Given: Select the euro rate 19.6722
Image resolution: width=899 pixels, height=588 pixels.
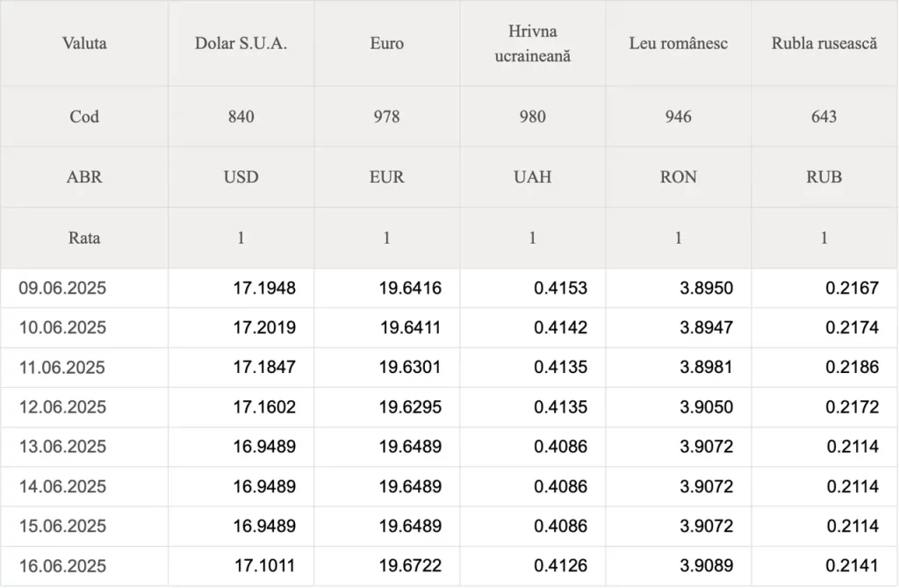Looking at the screenshot, I should pyautogui.click(x=410, y=566).
